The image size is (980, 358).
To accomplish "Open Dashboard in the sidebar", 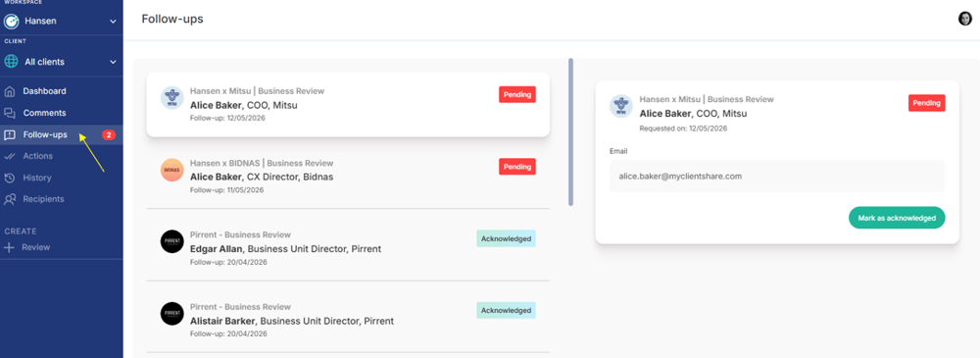I will (x=44, y=91).
